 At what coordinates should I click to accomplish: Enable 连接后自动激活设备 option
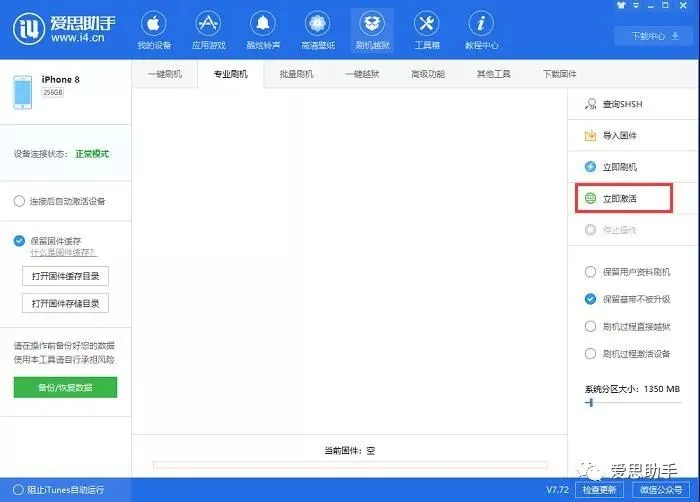[19, 201]
